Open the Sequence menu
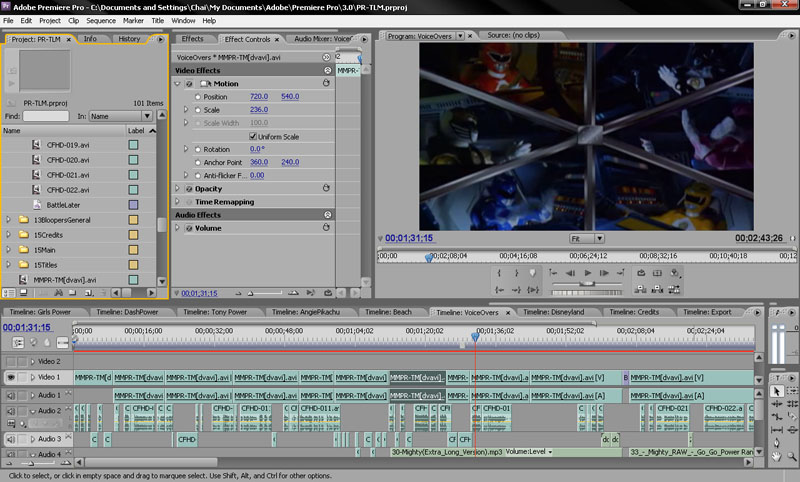This screenshot has height=482, width=800. [x=101, y=21]
